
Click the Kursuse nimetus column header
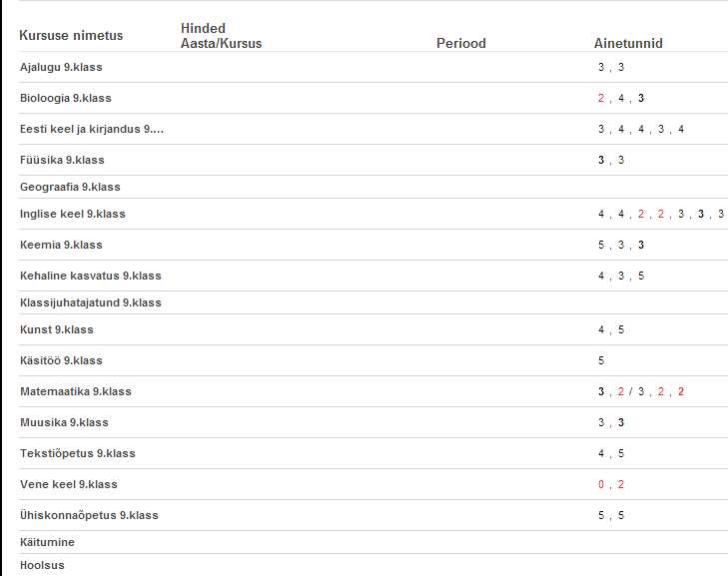click(71, 36)
